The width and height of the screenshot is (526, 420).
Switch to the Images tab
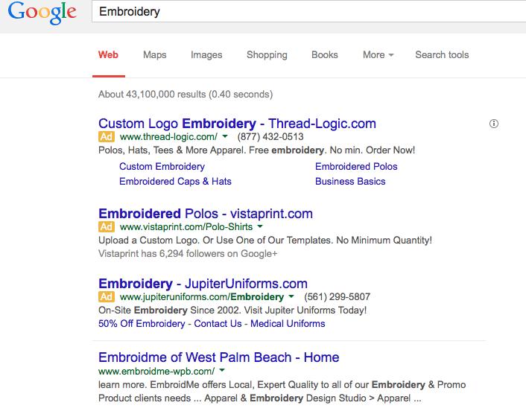[206, 55]
